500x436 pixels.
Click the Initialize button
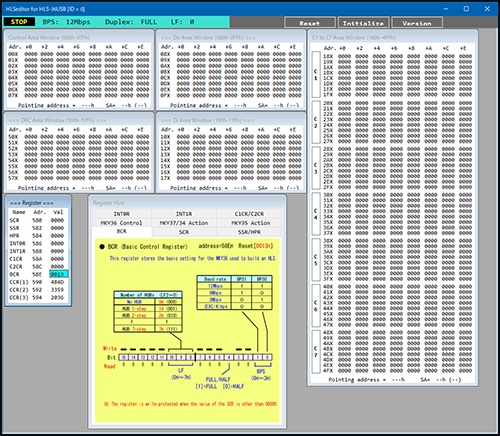[x=363, y=23]
